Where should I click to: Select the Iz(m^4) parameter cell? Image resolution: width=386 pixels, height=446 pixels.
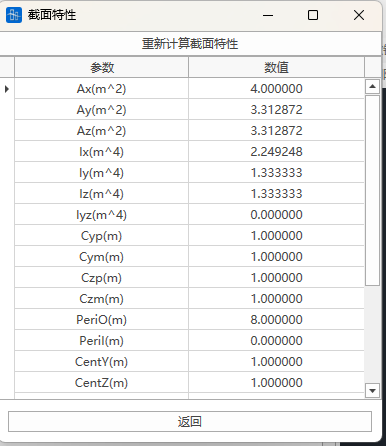tap(101, 194)
